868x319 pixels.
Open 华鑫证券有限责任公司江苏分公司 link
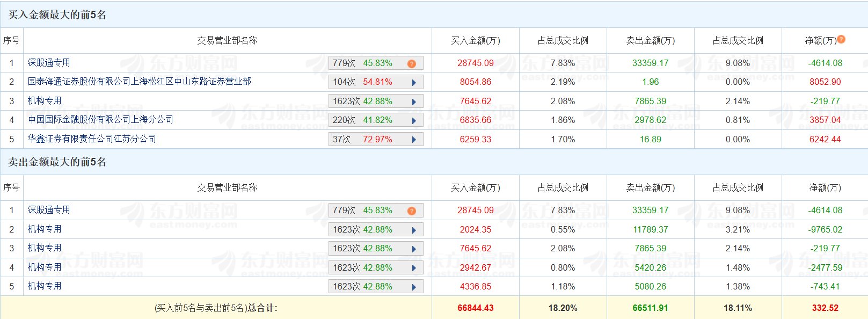[x=92, y=139]
